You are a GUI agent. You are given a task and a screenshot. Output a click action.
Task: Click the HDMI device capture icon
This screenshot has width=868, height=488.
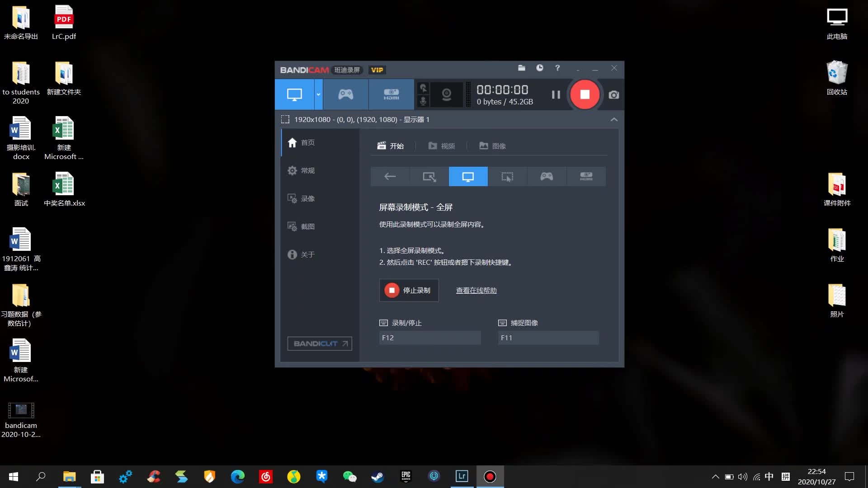click(391, 94)
